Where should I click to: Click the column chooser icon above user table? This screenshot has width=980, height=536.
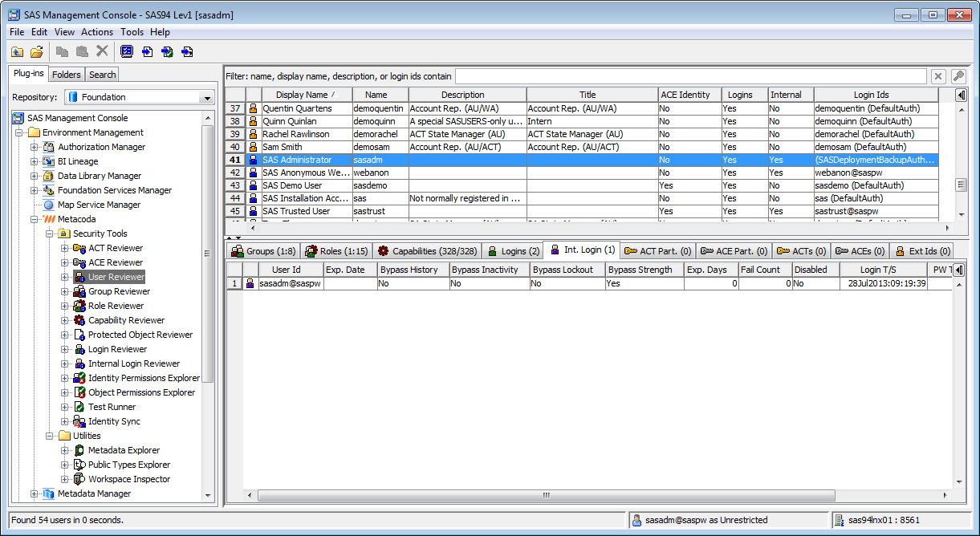pyautogui.click(x=961, y=95)
